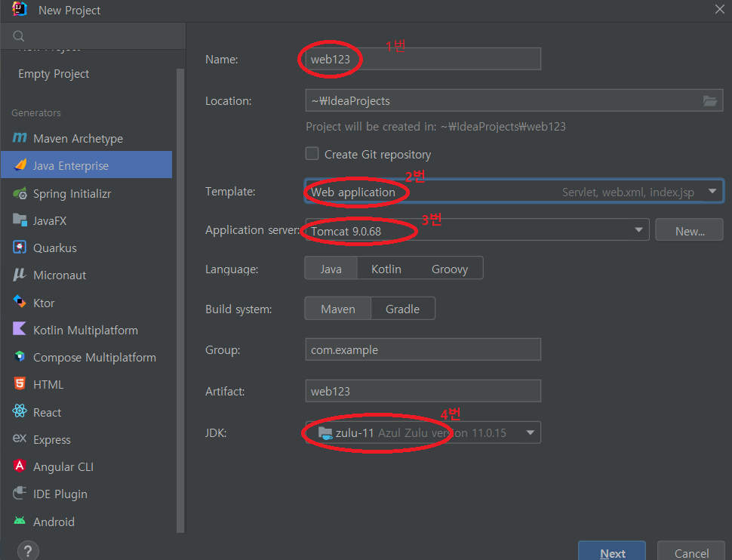Choose Maven build system

coord(338,309)
